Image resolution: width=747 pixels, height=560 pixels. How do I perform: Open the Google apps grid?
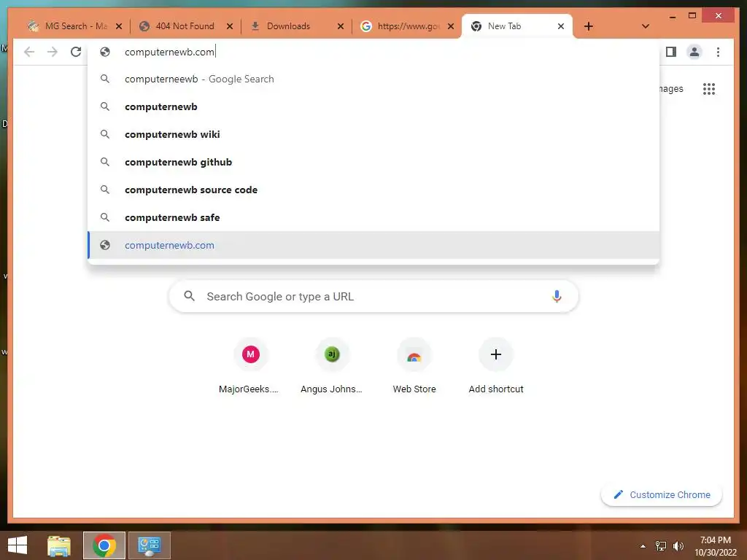pos(709,88)
